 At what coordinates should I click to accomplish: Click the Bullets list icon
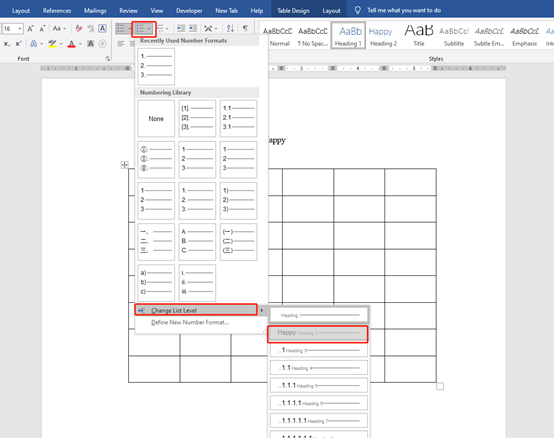coord(120,28)
